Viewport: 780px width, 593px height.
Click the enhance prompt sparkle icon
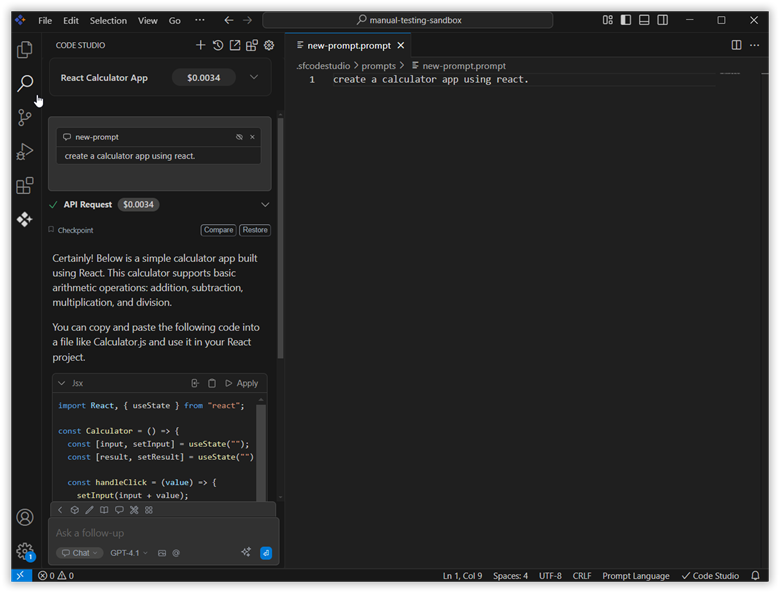246,552
